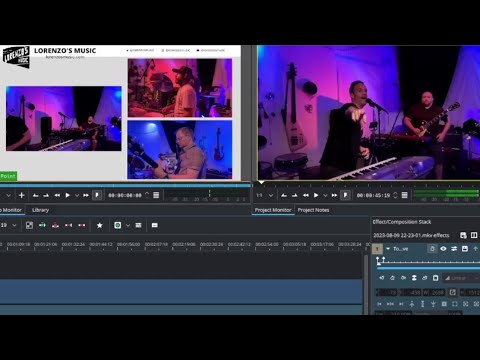Toggle To...ve effect visibility eye
The image size is (480, 360).
443,249
